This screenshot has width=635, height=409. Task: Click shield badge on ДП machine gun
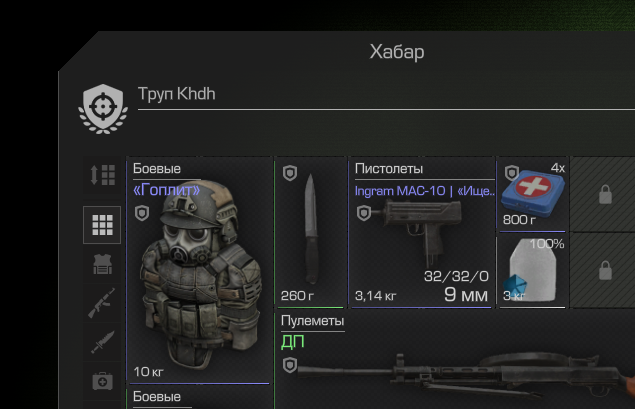coord(290,365)
